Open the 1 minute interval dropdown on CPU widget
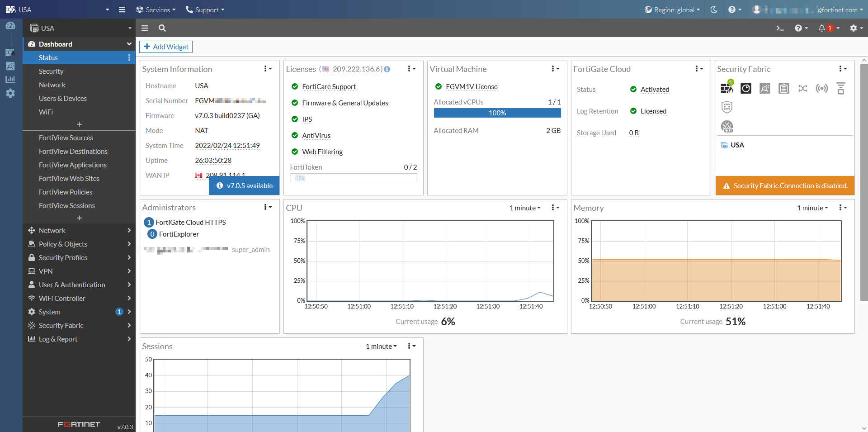The height and width of the screenshot is (432, 868). pos(524,208)
